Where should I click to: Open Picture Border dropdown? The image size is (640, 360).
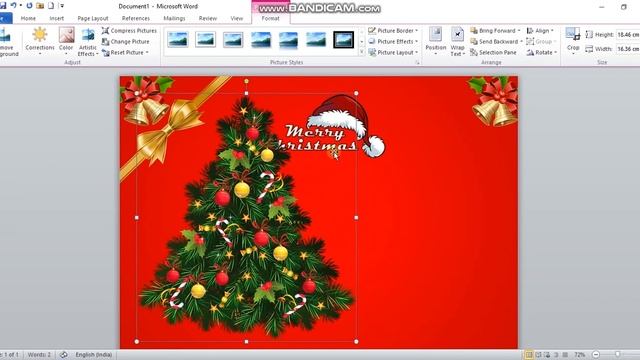point(393,31)
